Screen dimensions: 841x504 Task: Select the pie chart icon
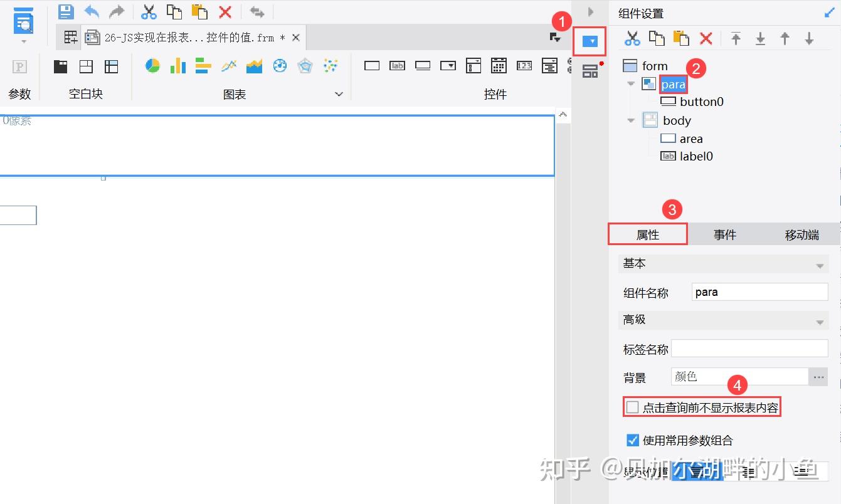(x=152, y=65)
